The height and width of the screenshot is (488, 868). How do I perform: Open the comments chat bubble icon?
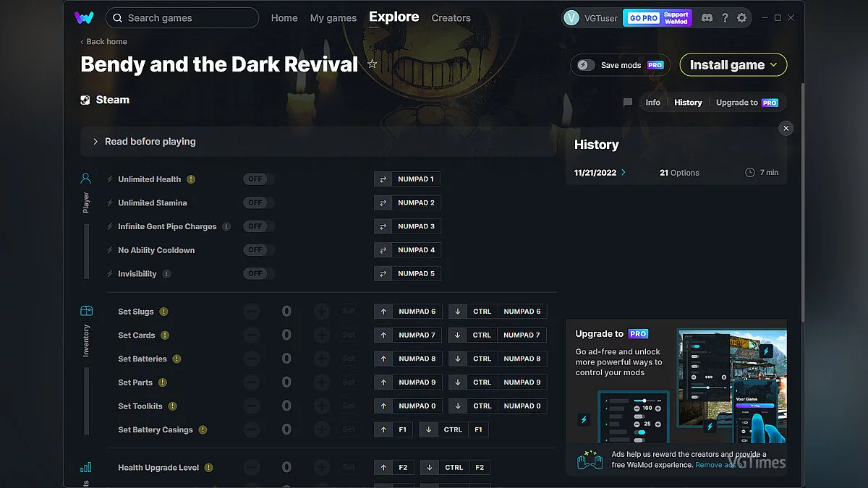click(628, 103)
